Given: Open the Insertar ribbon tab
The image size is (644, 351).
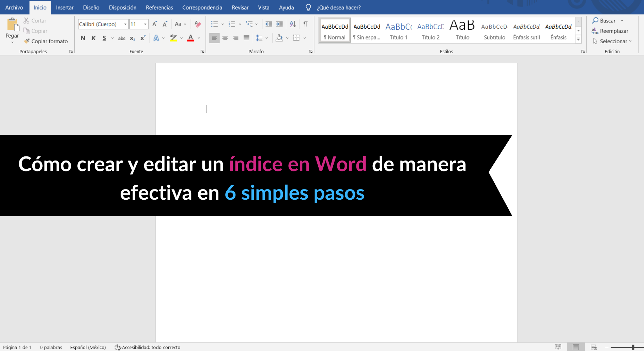Looking at the screenshot, I should [x=65, y=7].
